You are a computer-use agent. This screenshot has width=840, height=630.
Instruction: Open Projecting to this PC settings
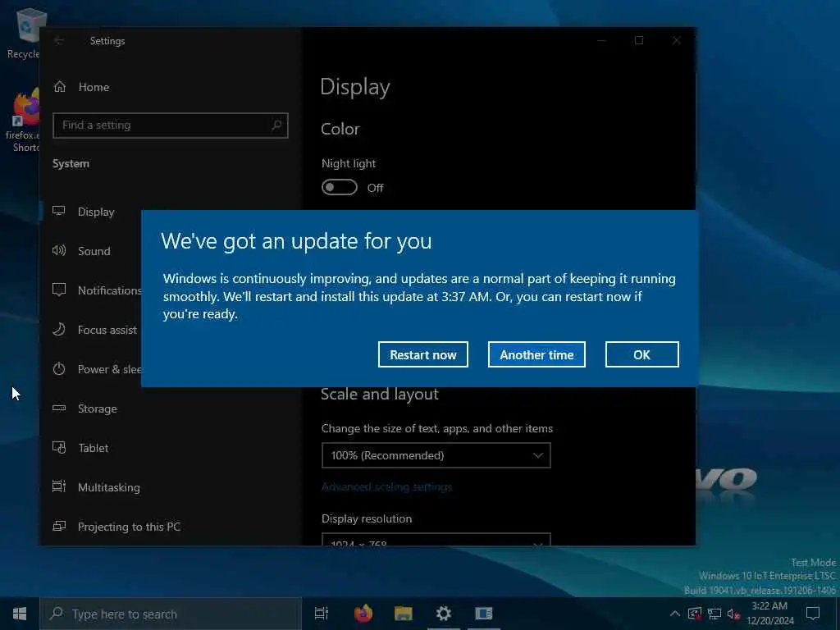point(129,527)
